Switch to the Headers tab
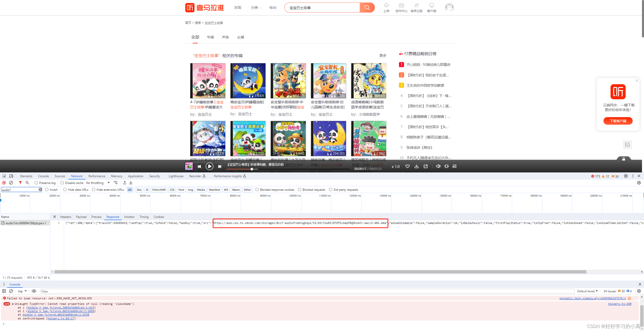The image size is (644, 331). coord(66,217)
